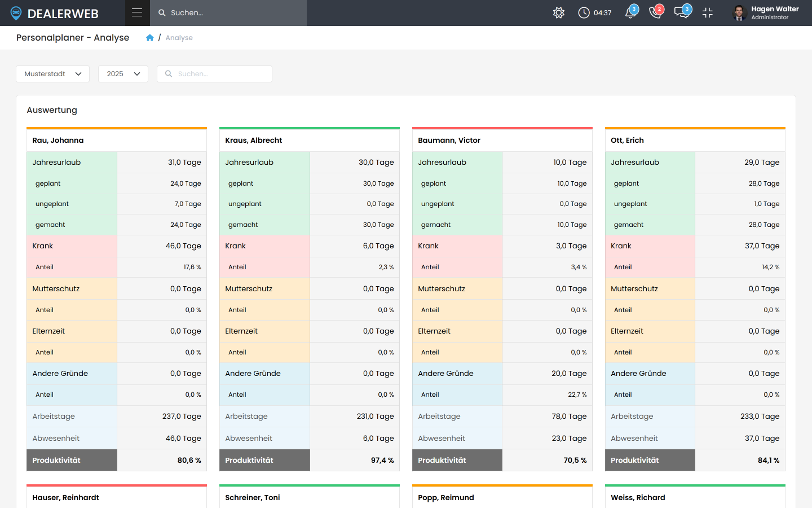Image resolution: width=812 pixels, height=508 pixels.
Task: Select the Baumann, Victor card header
Action: [x=502, y=141]
